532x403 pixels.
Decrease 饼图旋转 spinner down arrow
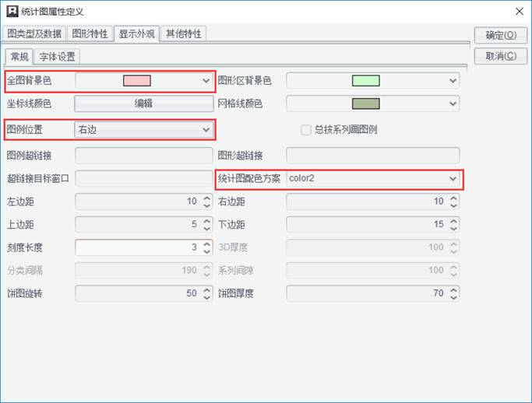pos(206,297)
